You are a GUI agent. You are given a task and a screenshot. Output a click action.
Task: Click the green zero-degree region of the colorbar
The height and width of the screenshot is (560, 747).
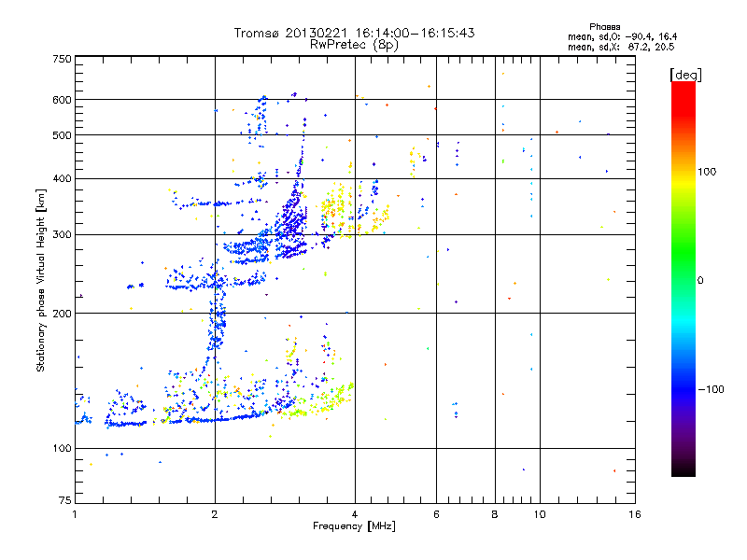684,280
